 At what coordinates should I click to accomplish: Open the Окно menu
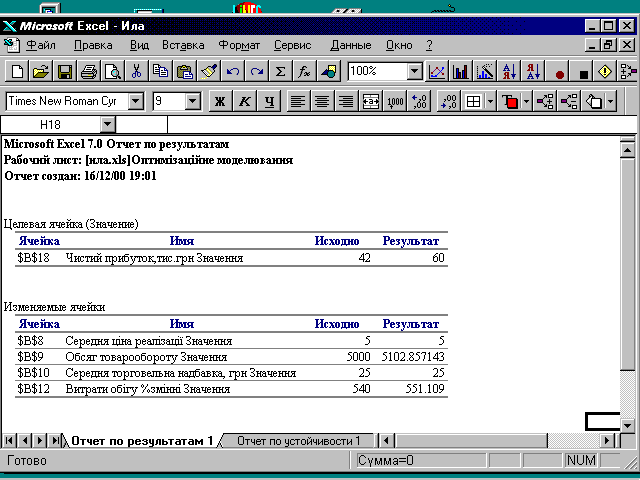pos(399,45)
